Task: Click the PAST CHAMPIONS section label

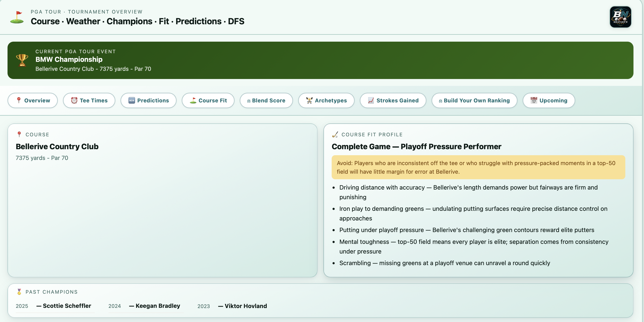Action: 52,292
